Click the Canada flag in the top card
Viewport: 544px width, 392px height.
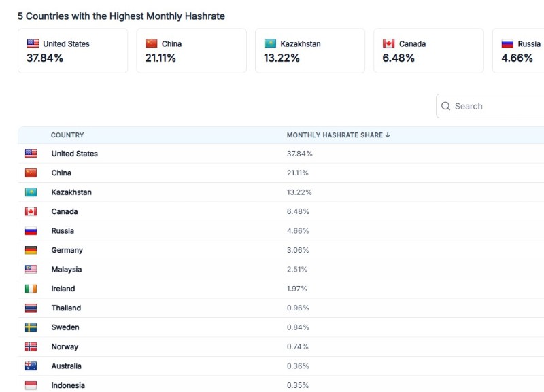click(388, 43)
